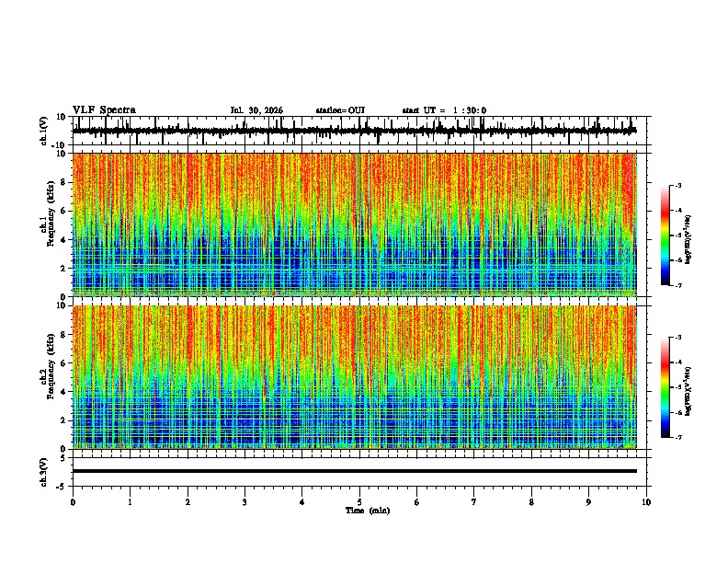The image size is (728, 563).
Task: Click time axis tick label "5"
Action: [359, 502]
